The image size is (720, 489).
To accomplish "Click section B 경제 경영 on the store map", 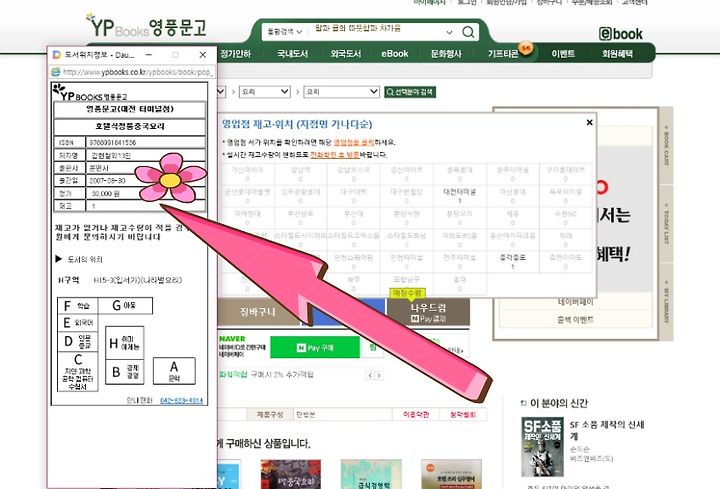I will (124, 371).
